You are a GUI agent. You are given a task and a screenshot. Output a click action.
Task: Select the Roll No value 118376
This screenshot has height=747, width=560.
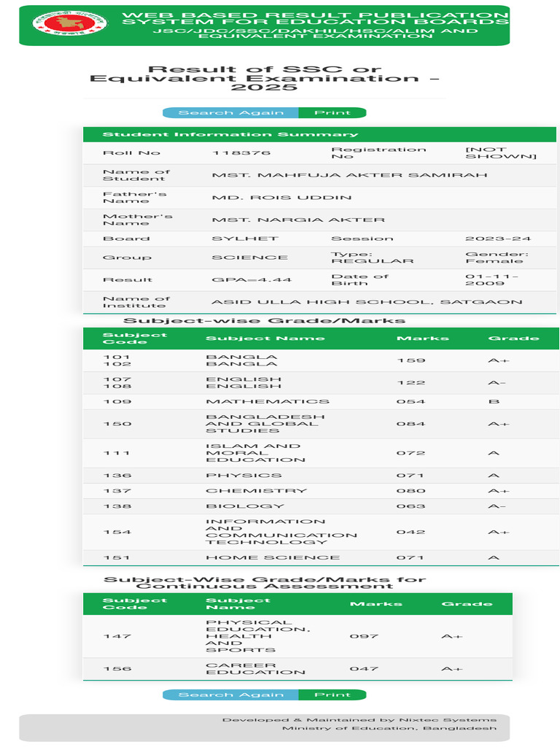241,153
